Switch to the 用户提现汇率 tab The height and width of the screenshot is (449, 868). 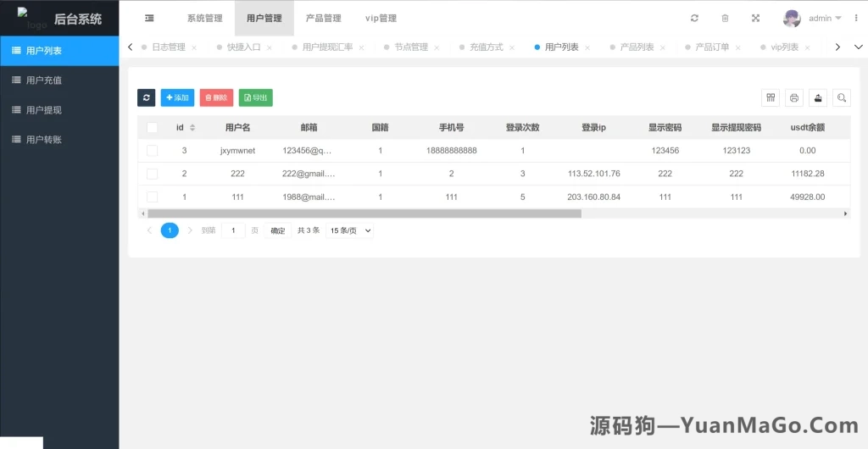pyautogui.click(x=327, y=47)
